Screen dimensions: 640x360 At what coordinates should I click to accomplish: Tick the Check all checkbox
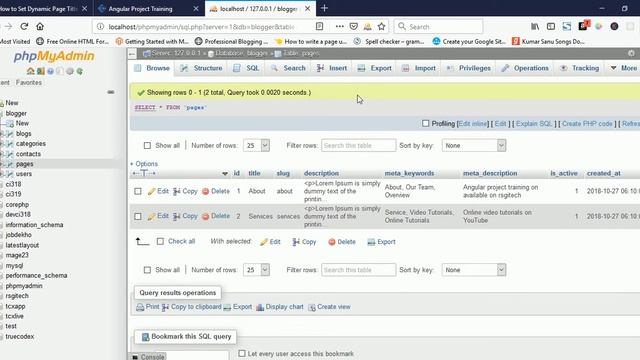coord(160,241)
